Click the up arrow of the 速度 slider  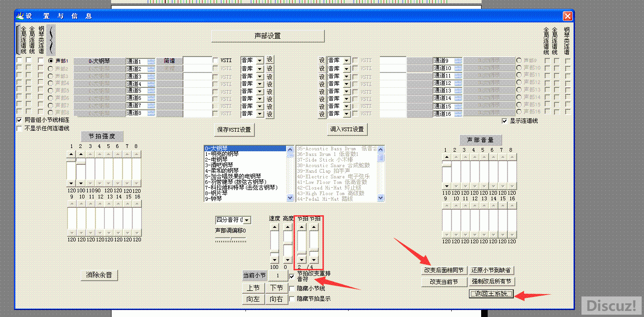tap(274, 227)
